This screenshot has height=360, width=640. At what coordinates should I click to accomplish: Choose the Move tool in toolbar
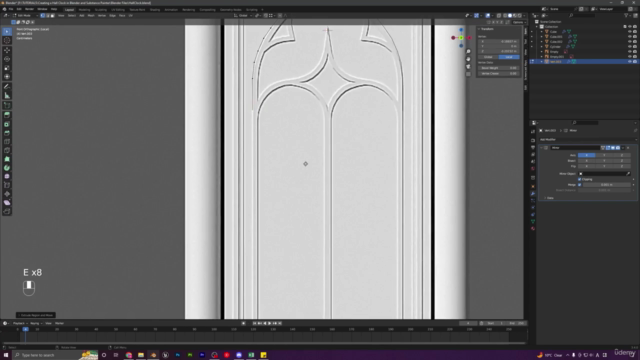pos(7,50)
